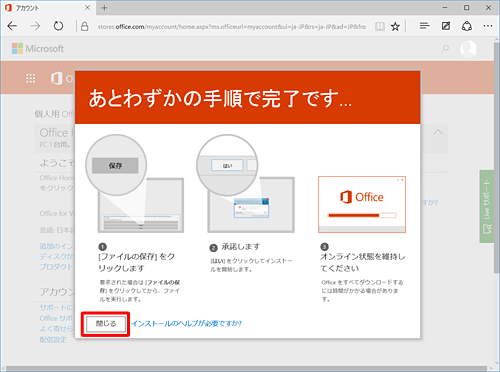Screen dimensions: 500x372
Task: Click the 'オンライン状態を維持してください' step text
Action: click(363, 262)
